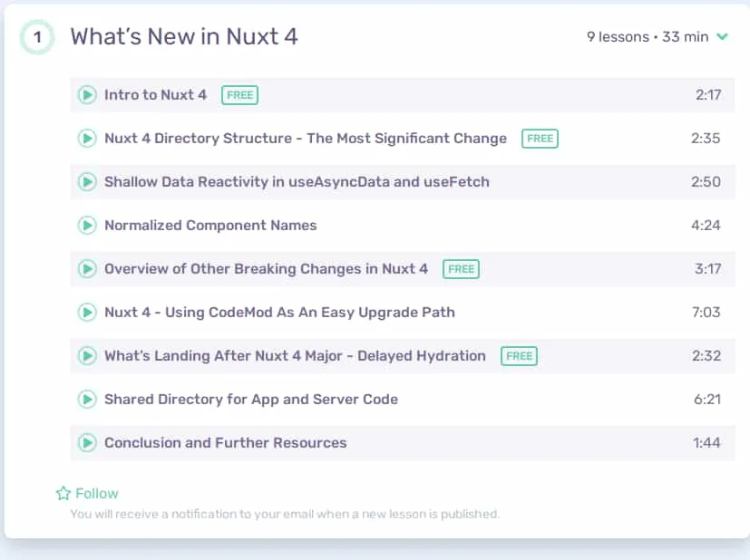Viewport: 750px width, 560px height.
Task: Click play icon for Nuxt 4 Directory Structure
Action: [x=88, y=138]
